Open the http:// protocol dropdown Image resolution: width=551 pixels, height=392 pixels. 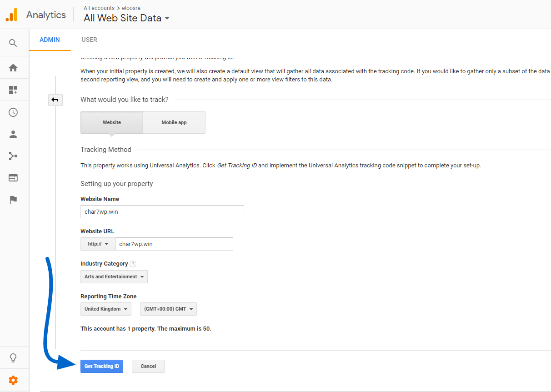(97, 244)
